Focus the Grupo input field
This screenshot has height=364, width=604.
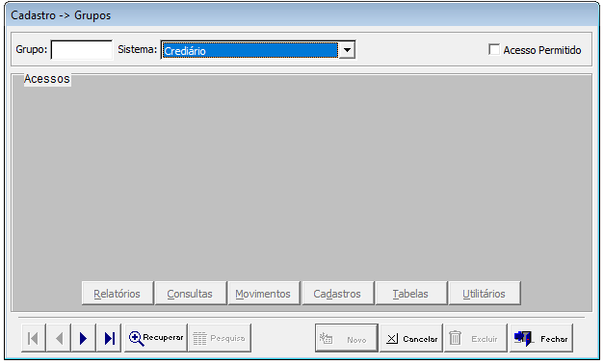[82, 50]
